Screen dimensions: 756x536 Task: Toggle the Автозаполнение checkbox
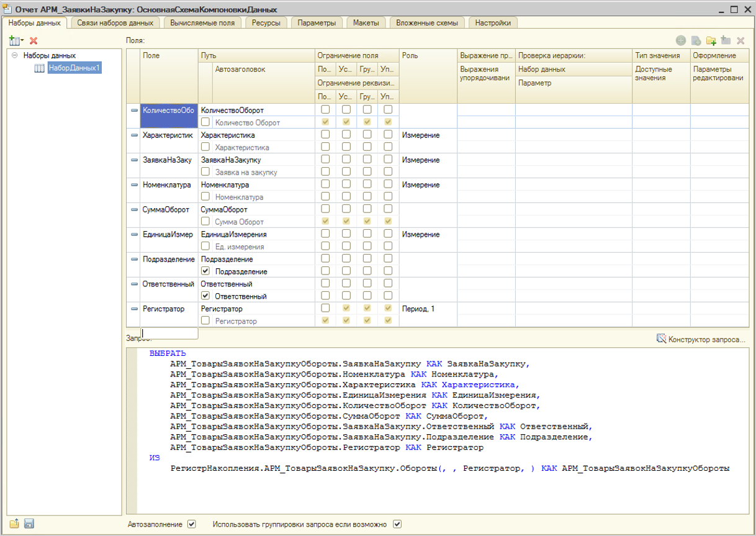(x=192, y=524)
